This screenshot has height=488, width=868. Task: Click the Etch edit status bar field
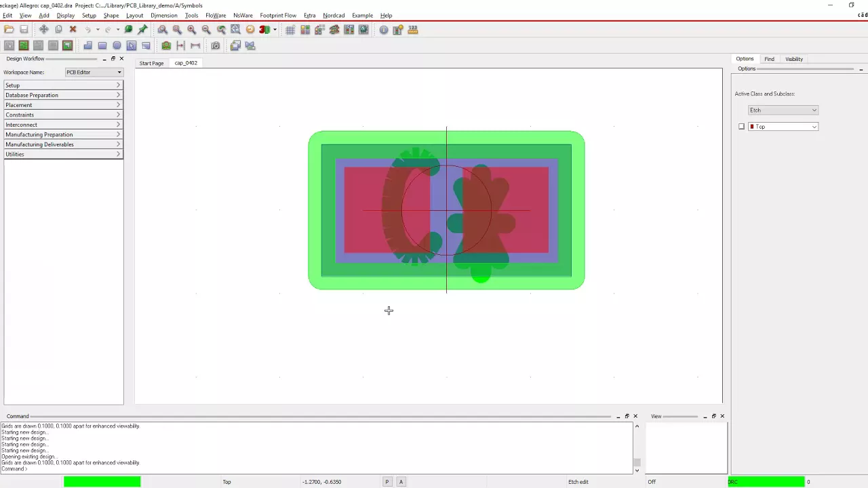click(578, 482)
